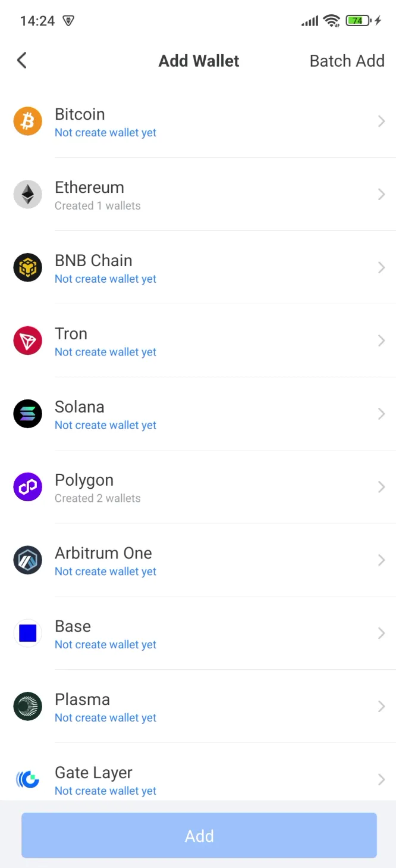This screenshot has height=868, width=396.
Task: Tap the Polygon logo
Action: click(x=27, y=486)
